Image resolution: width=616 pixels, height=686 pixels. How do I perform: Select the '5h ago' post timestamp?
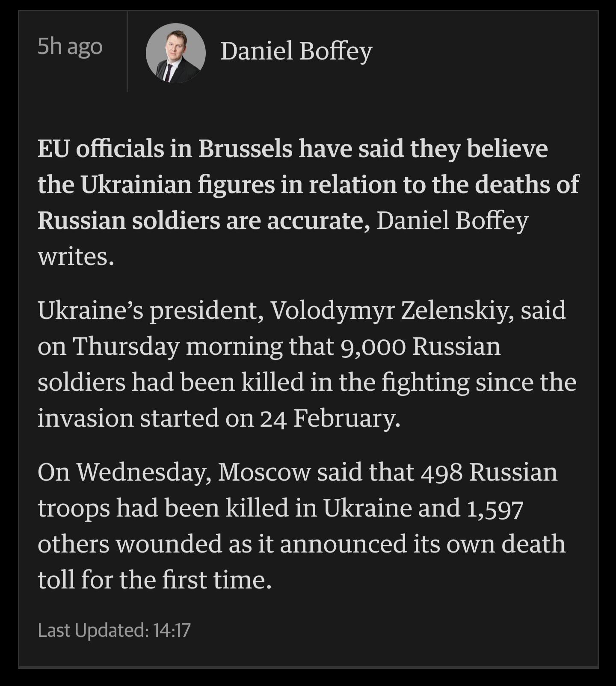(x=70, y=46)
